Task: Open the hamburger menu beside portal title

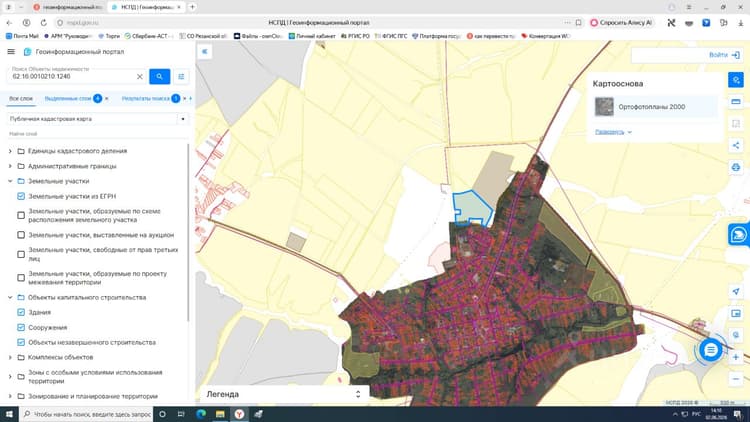Action: [11, 52]
